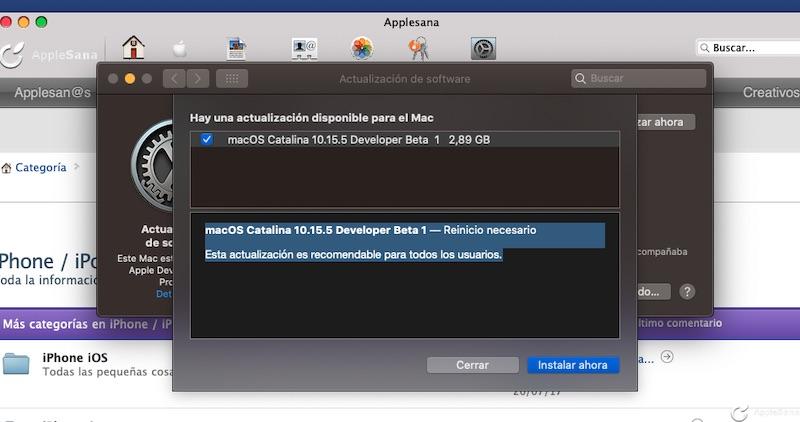The width and height of the screenshot is (800, 422).
Task: Click the Categoría home icon in breadcrumb
Action: tap(6, 168)
